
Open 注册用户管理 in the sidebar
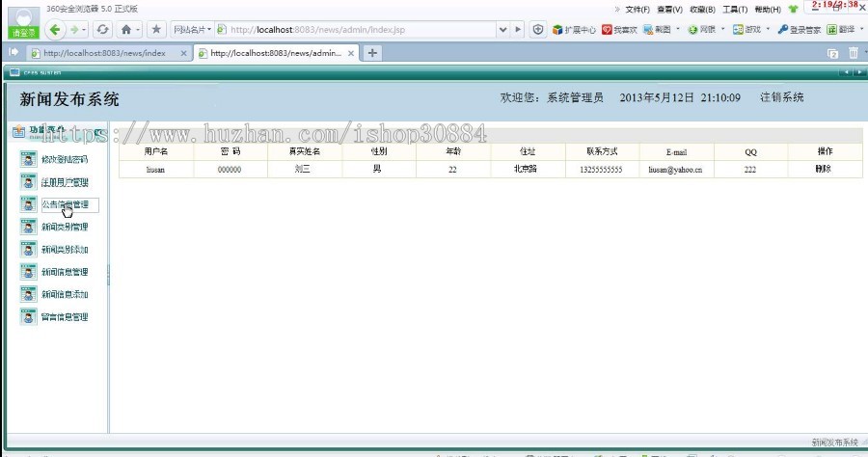pyautogui.click(x=65, y=182)
